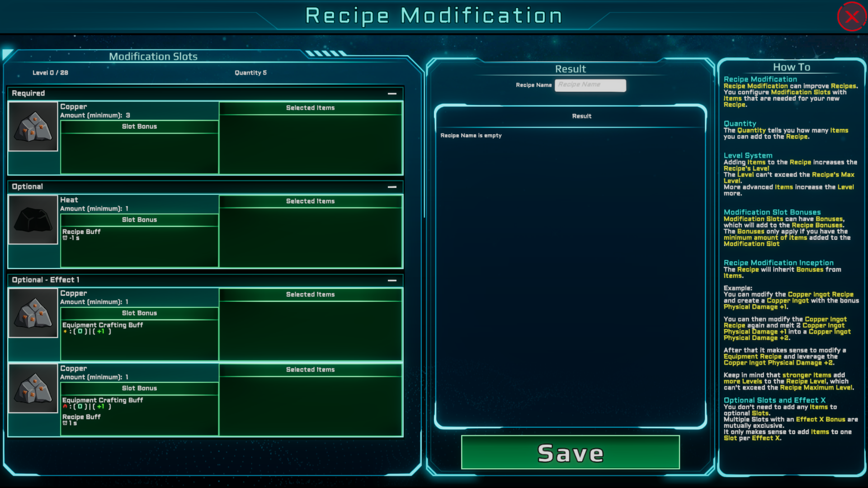
Task: Expand the Required modification slot section
Action: point(391,93)
